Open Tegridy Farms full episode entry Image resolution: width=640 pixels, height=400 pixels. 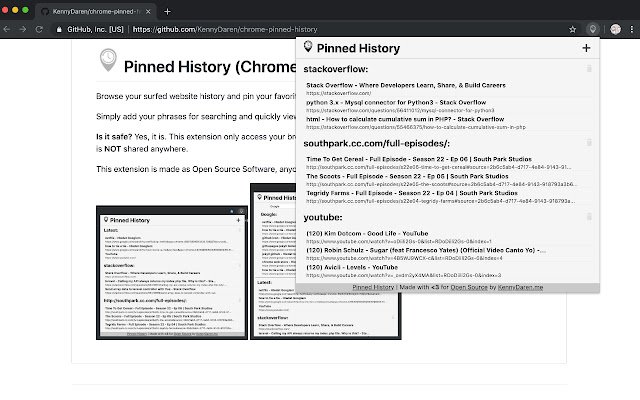coord(412,193)
